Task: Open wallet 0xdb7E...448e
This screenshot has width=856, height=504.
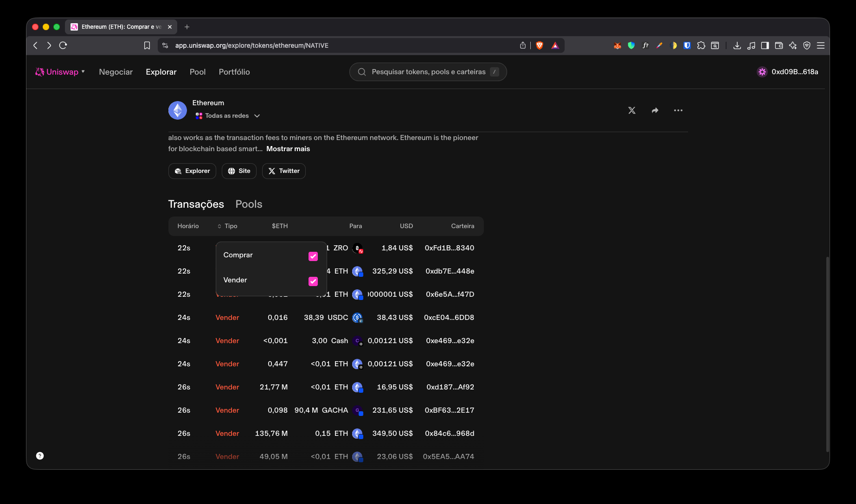Action: [450, 271]
